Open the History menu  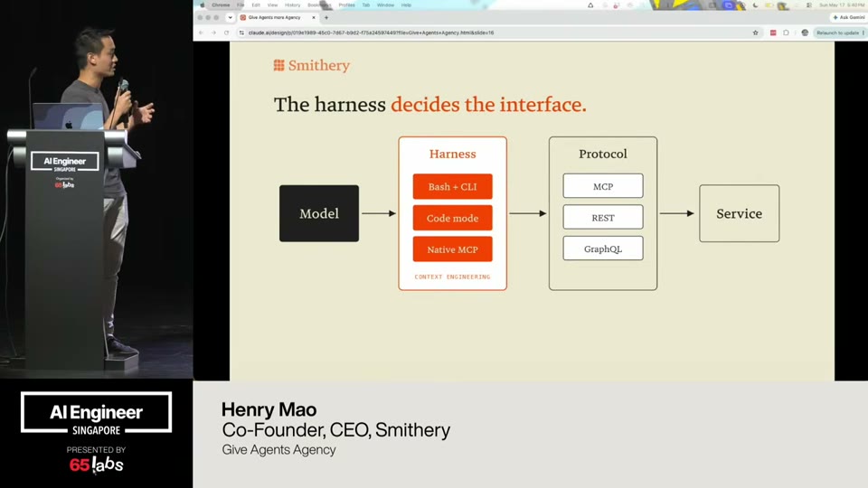(x=292, y=5)
